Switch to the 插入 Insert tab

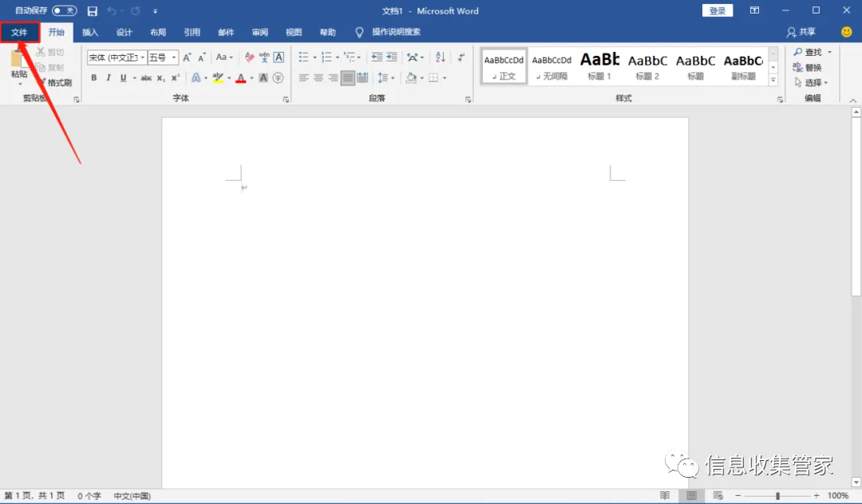90,33
